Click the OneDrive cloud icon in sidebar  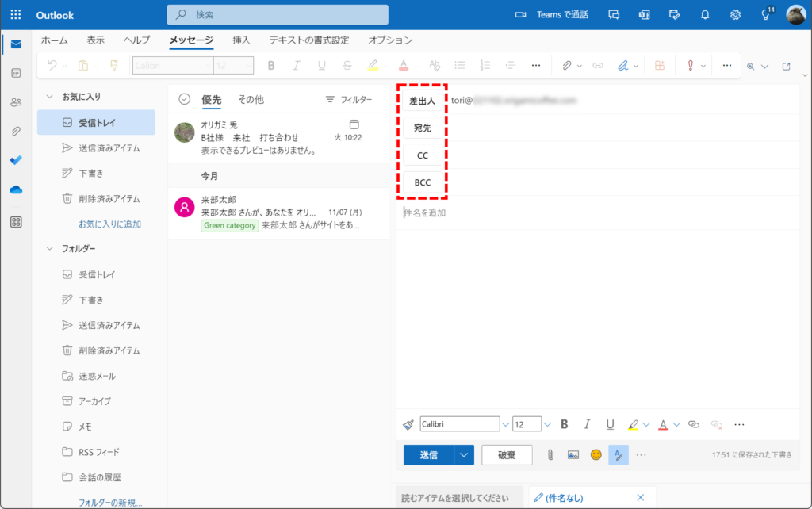pyautogui.click(x=16, y=189)
